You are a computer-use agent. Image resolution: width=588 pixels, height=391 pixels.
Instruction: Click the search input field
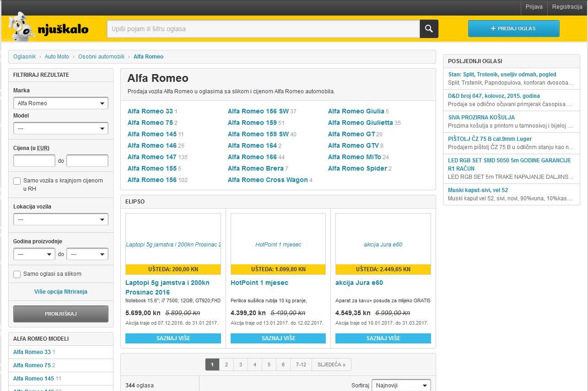pos(263,29)
